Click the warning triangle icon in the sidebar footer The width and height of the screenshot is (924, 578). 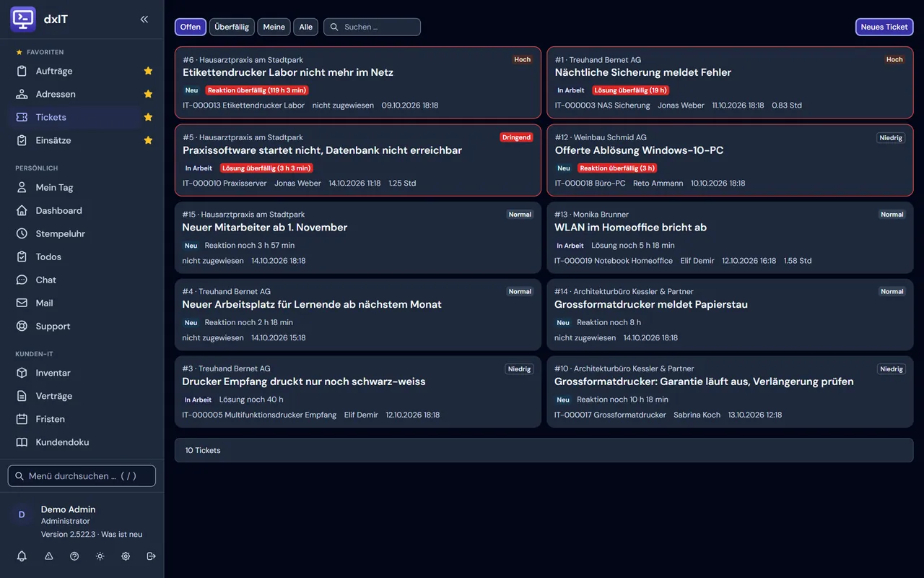point(49,556)
